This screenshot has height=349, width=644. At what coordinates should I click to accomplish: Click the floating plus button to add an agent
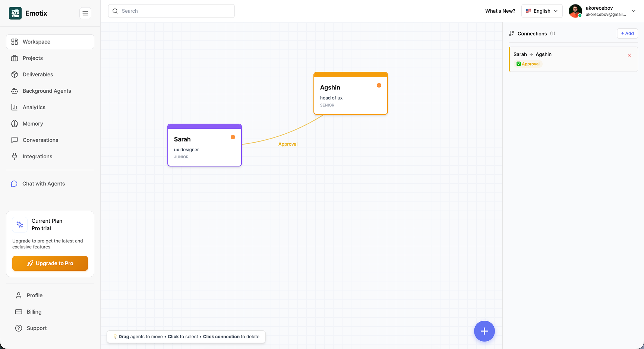tap(484, 331)
